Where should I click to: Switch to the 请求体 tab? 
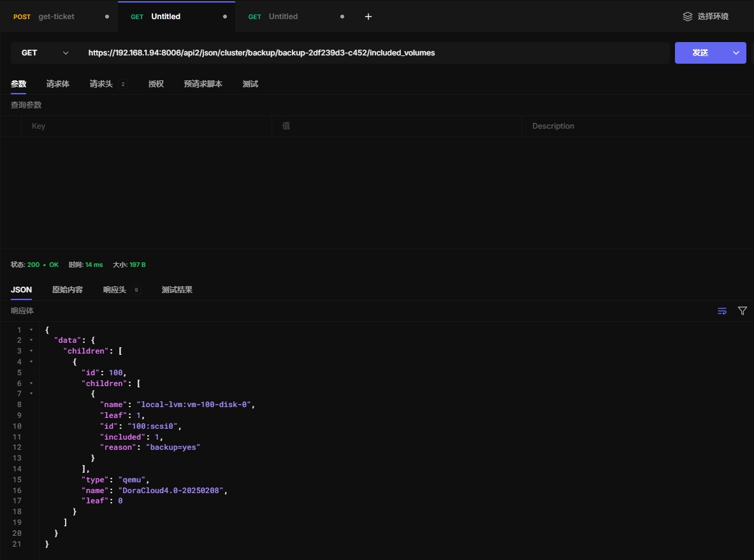tap(58, 84)
